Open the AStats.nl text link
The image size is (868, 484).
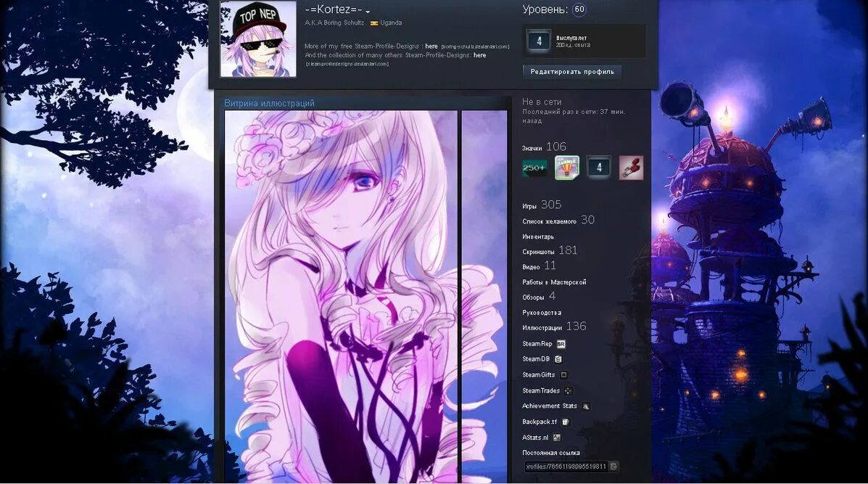pyautogui.click(x=535, y=438)
